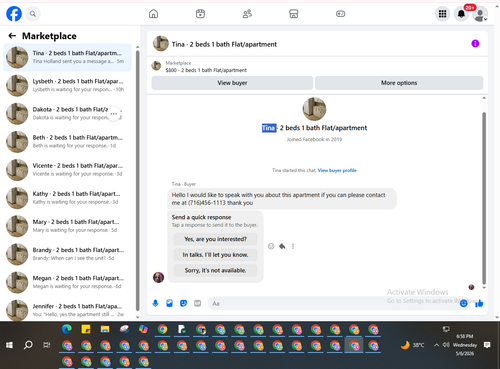500x369 pixels.
Task: Send 'Yes, are you interested?' quick response
Action: coord(215,239)
